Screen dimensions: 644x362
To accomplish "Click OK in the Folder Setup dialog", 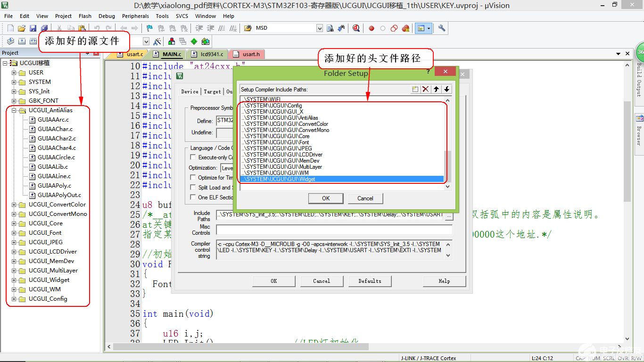I will (326, 198).
